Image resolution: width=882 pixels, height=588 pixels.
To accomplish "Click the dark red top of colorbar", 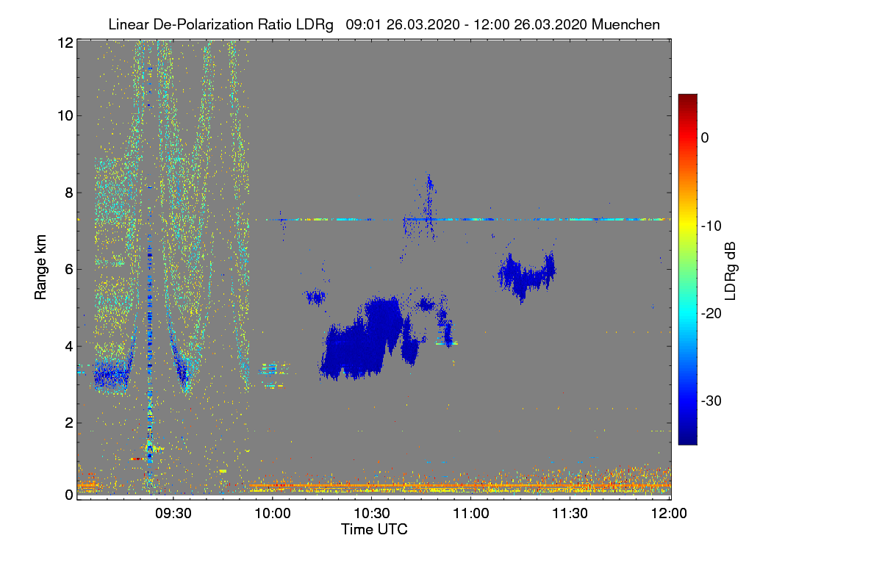I will [687, 99].
